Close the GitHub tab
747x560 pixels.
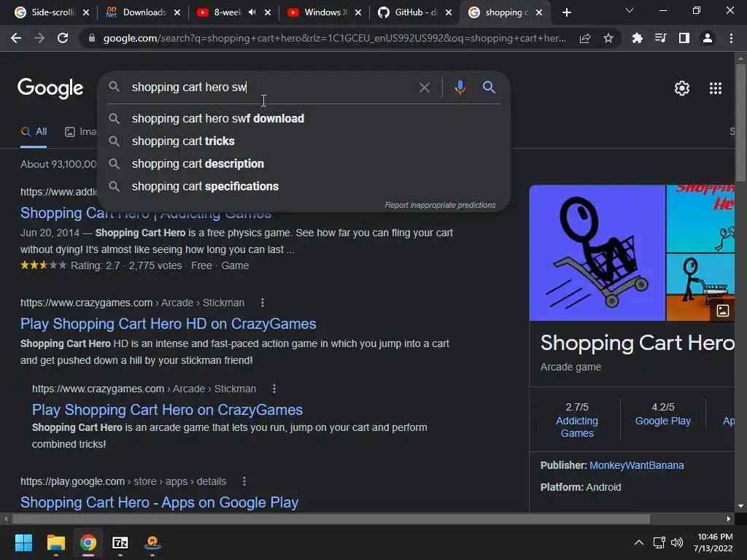tap(449, 12)
